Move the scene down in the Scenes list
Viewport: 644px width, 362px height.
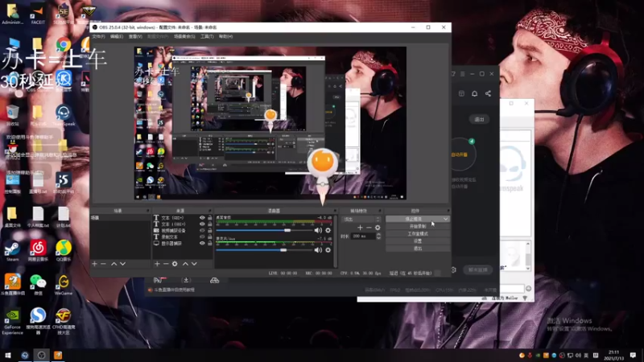pos(122,264)
